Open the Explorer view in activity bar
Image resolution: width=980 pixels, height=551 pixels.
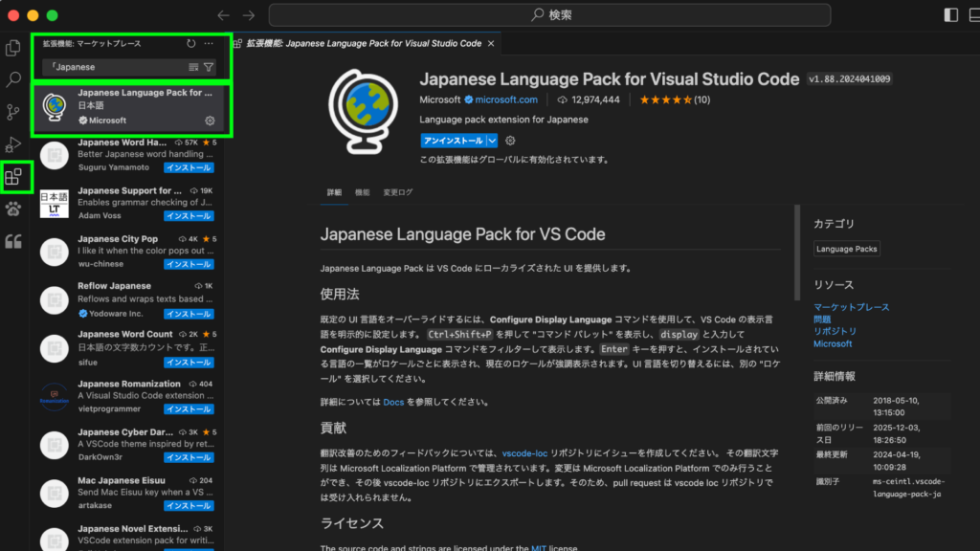tap(13, 47)
